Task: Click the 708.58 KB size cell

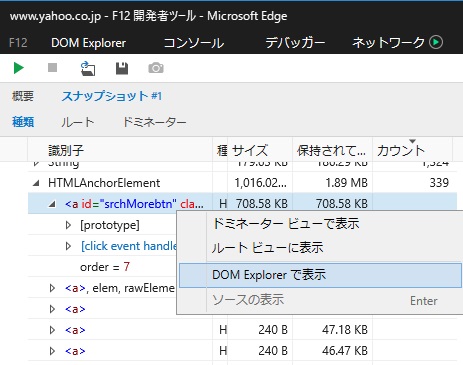Action: click(x=262, y=204)
